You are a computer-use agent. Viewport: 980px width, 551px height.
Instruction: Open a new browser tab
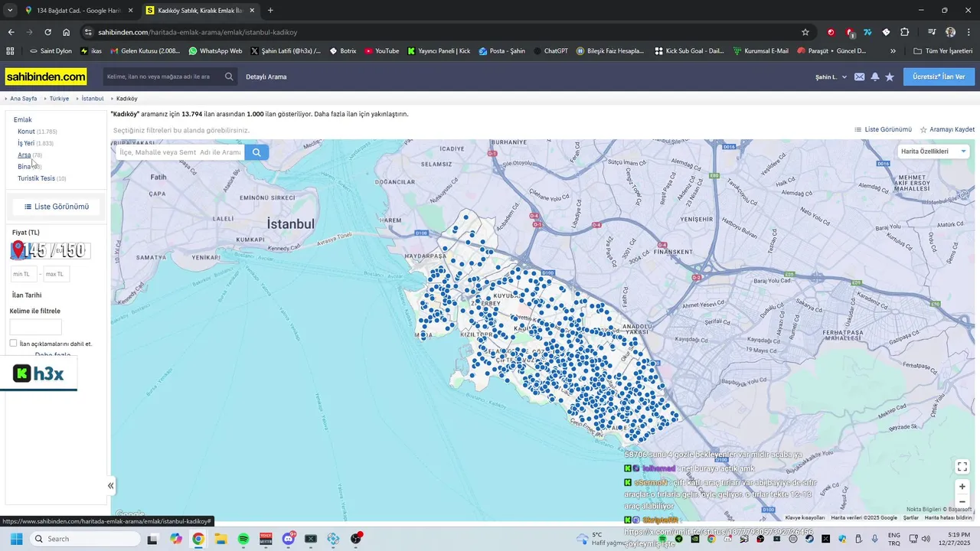click(x=270, y=11)
